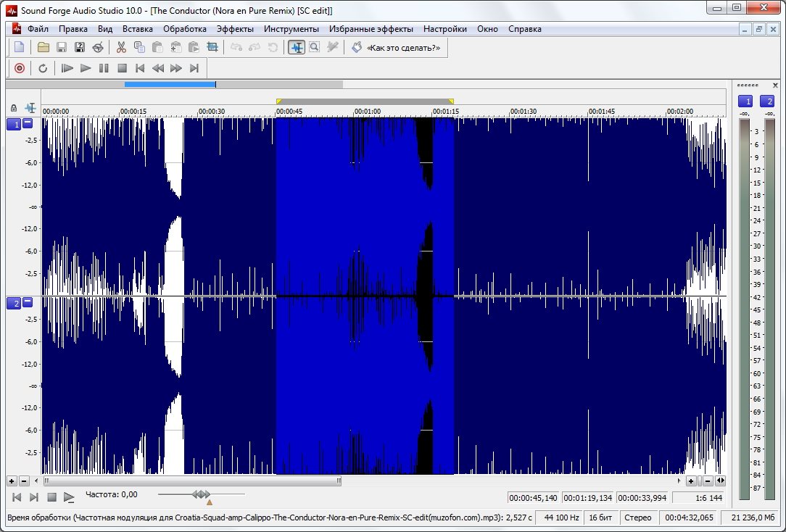
Task: Create a new file with blank page icon
Action: (x=20, y=47)
